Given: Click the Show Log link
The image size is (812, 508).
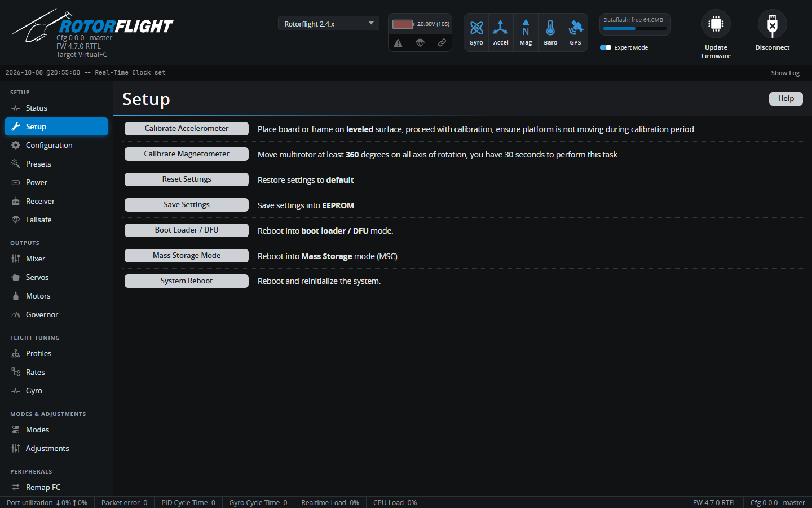Looking at the screenshot, I should click(x=785, y=73).
